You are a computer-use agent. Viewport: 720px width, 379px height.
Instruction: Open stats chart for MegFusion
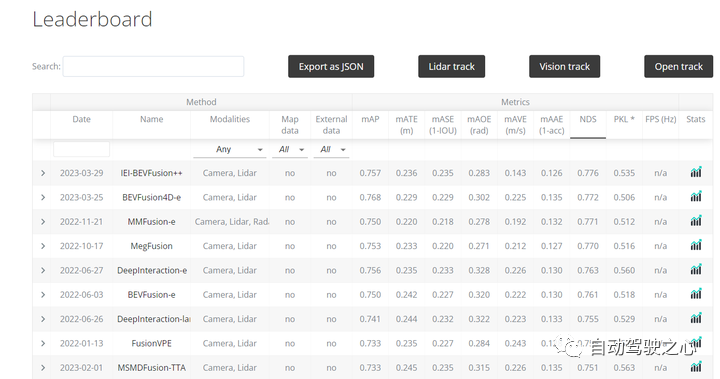click(x=696, y=245)
